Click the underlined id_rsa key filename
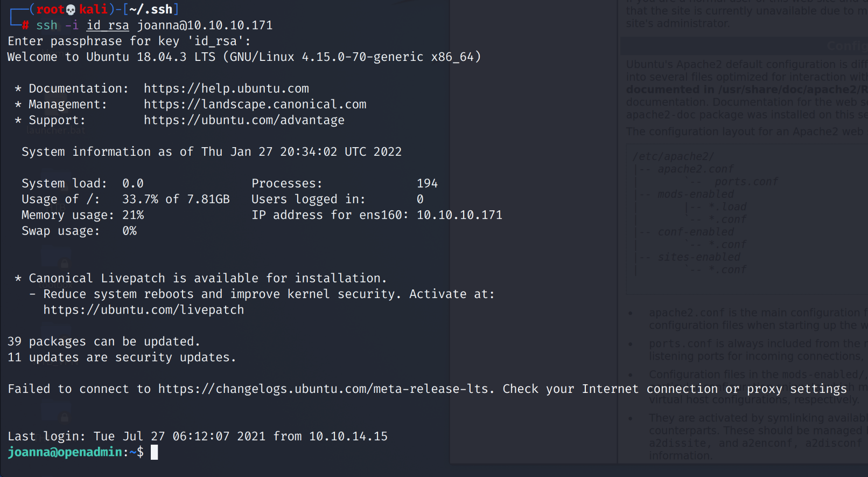The height and width of the screenshot is (477, 868). point(108,25)
